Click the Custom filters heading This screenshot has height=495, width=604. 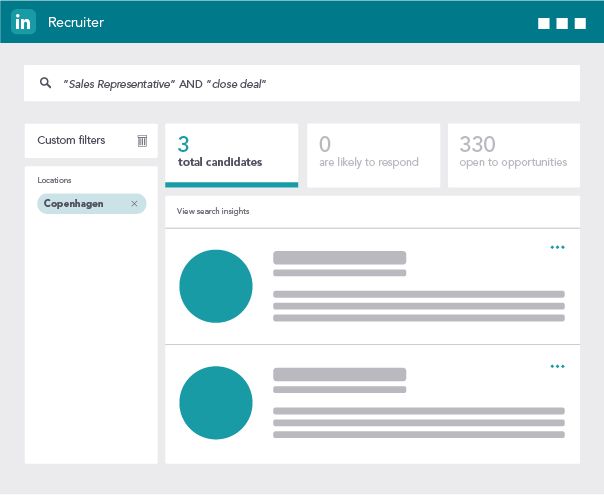click(x=71, y=140)
